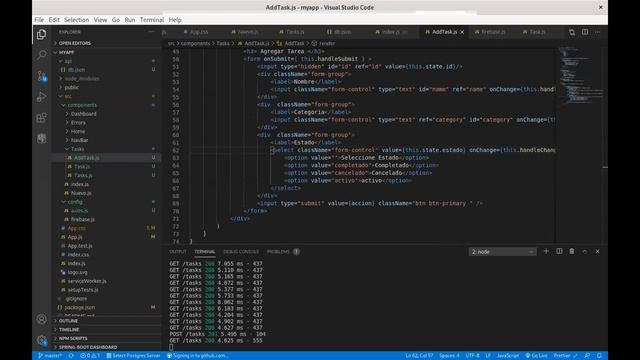Open the Accounts icon in activity bar

pyautogui.click(x=41, y=319)
